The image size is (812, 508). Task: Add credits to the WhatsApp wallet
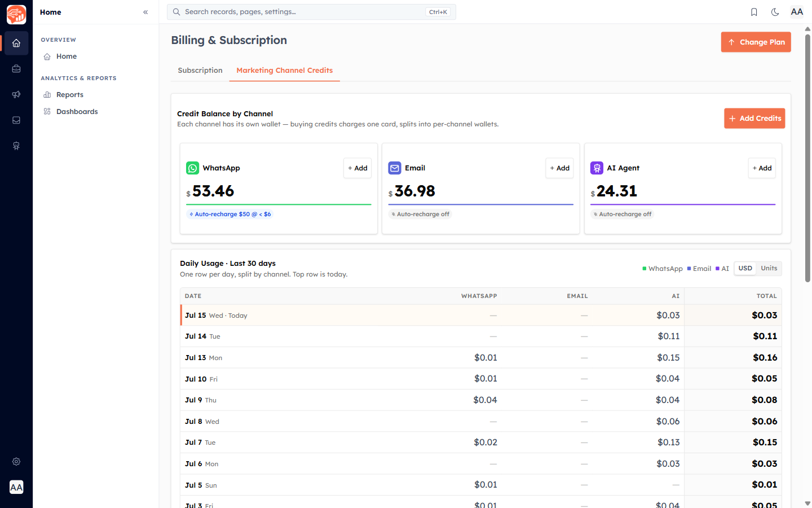click(358, 168)
